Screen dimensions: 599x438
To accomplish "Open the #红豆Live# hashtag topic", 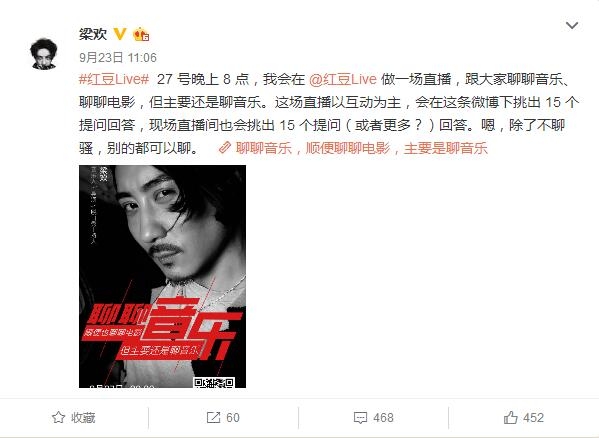I will click(x=114, y=79).
